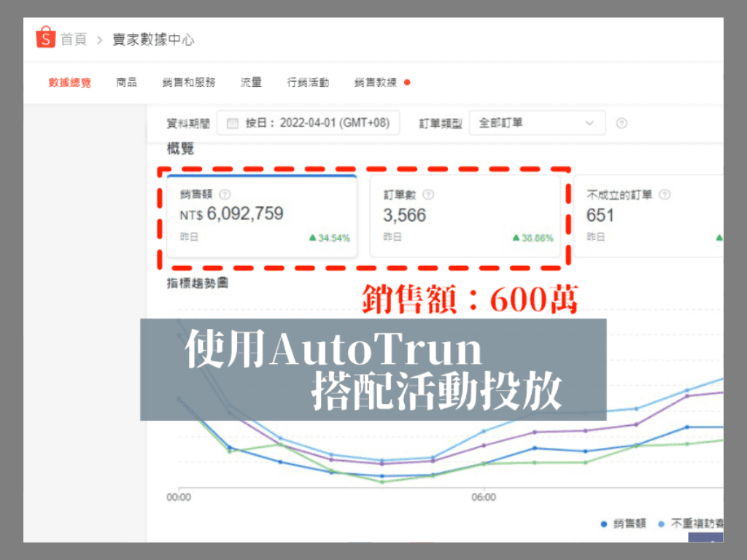This screenshot has height=560, width=747.
Task: Click the help icon next to 不成立的訂單
Action: [x=665, y=194]
